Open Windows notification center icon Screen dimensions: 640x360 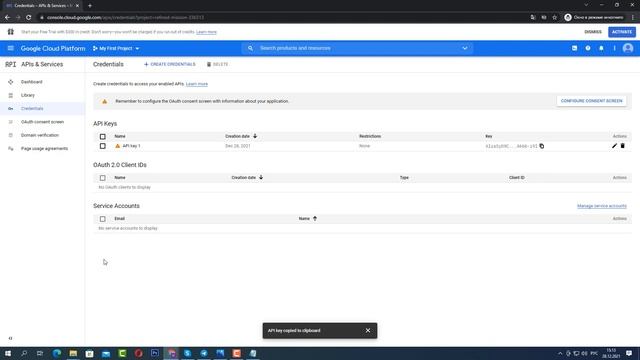pos(629,353)
